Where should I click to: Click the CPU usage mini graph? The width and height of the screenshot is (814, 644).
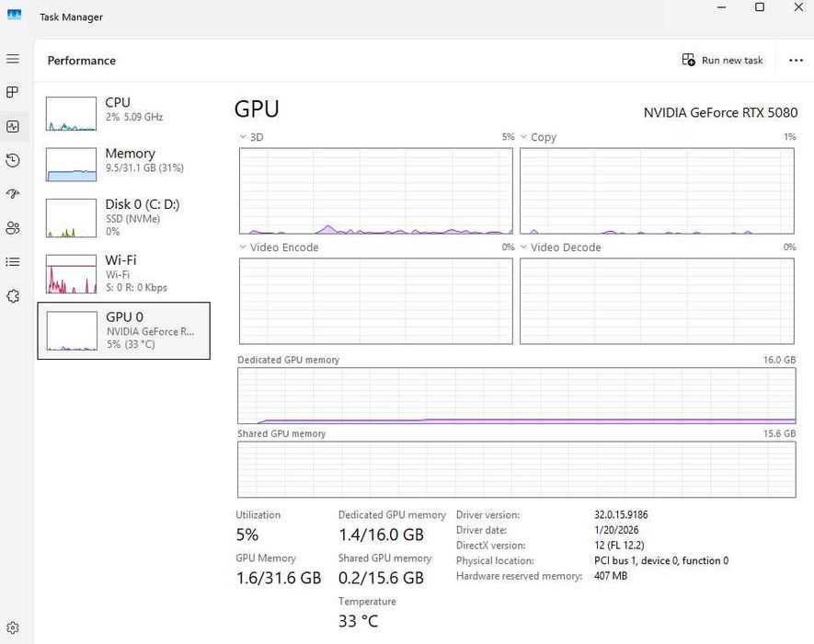point(71,114)
